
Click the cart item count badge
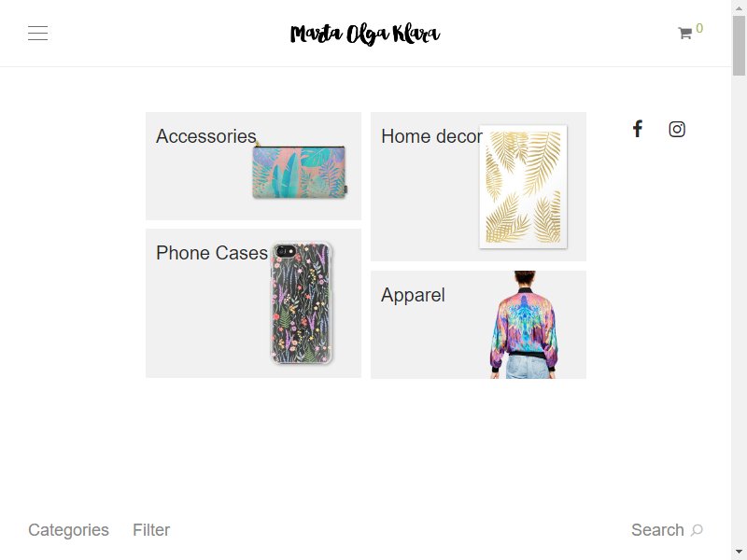point(699,28)
